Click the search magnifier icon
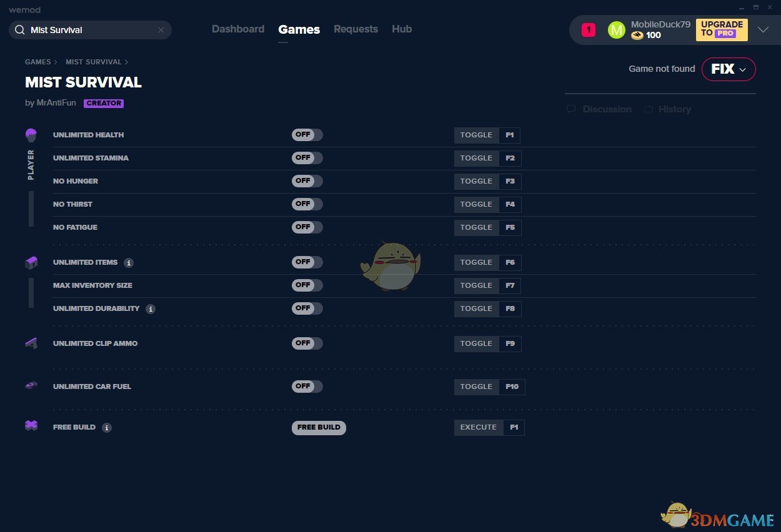 (x=19, y=30)
